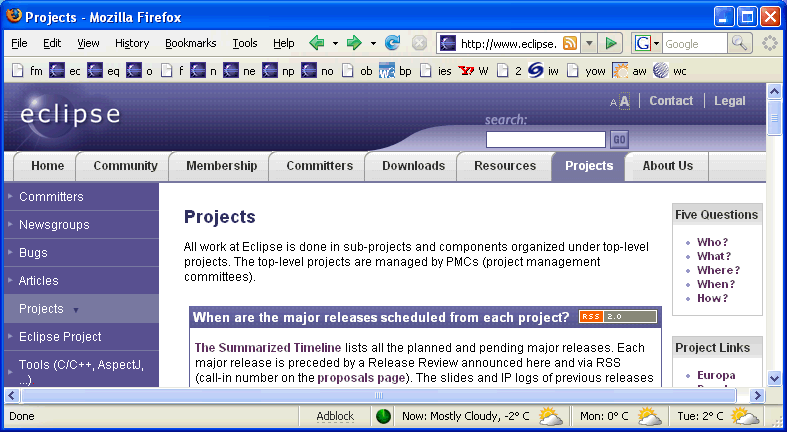Click the Google search engine icon
The image size is (787, 432).
click(x=642, y=44)
